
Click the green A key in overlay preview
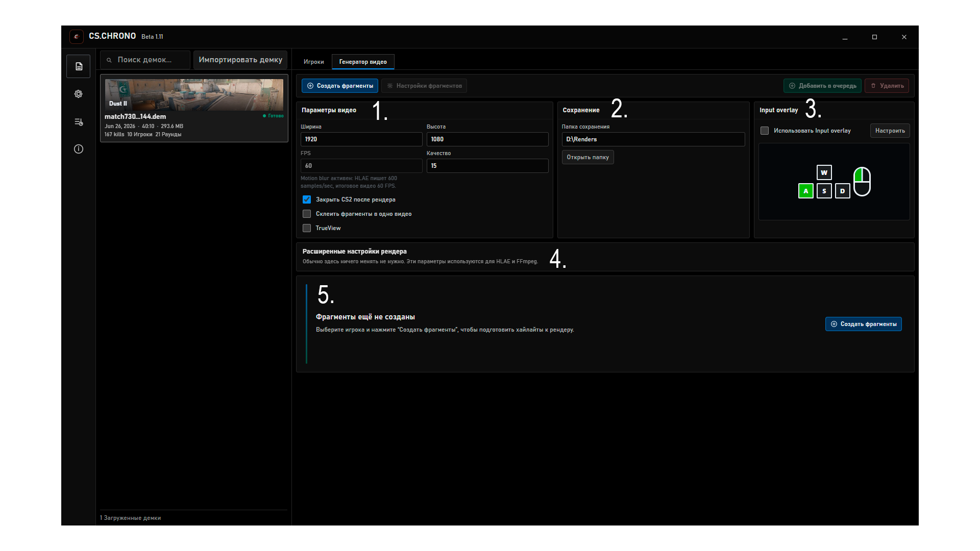805,191
